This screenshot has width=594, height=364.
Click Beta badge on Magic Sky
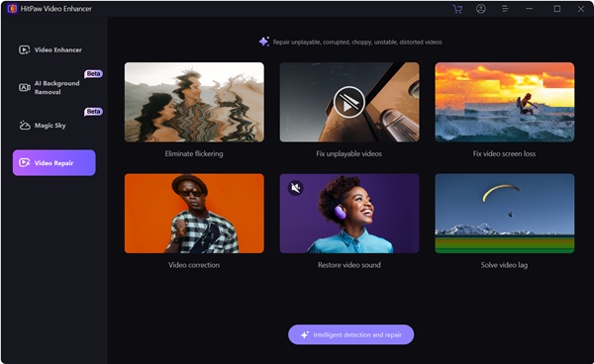click(x=93, y=111)
